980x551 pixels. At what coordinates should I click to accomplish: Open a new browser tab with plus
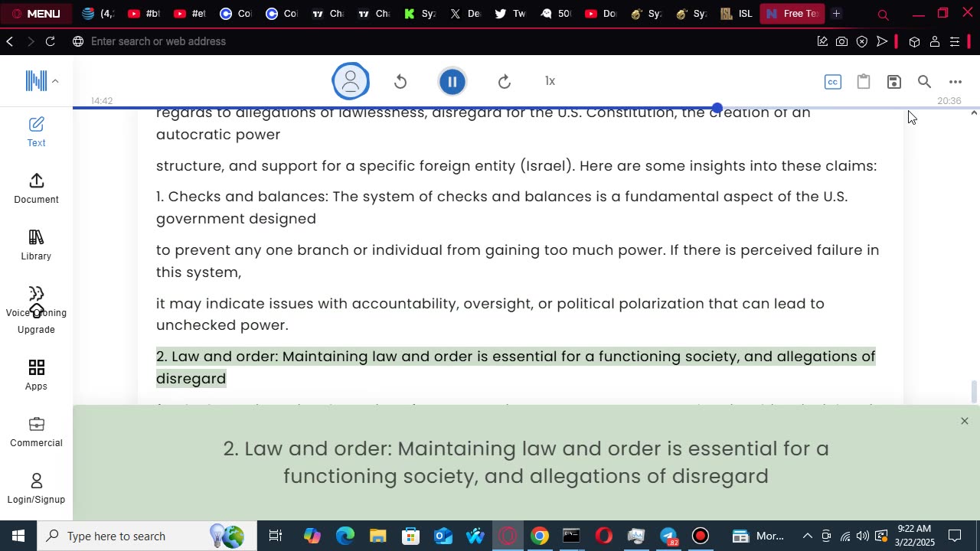(x=836, y=14)
